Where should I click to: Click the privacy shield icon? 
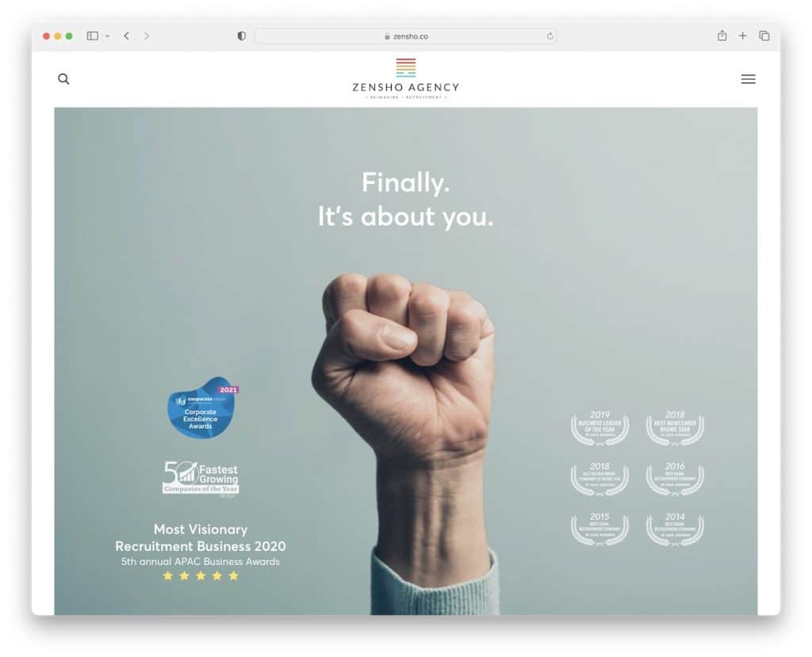(241, 36)
